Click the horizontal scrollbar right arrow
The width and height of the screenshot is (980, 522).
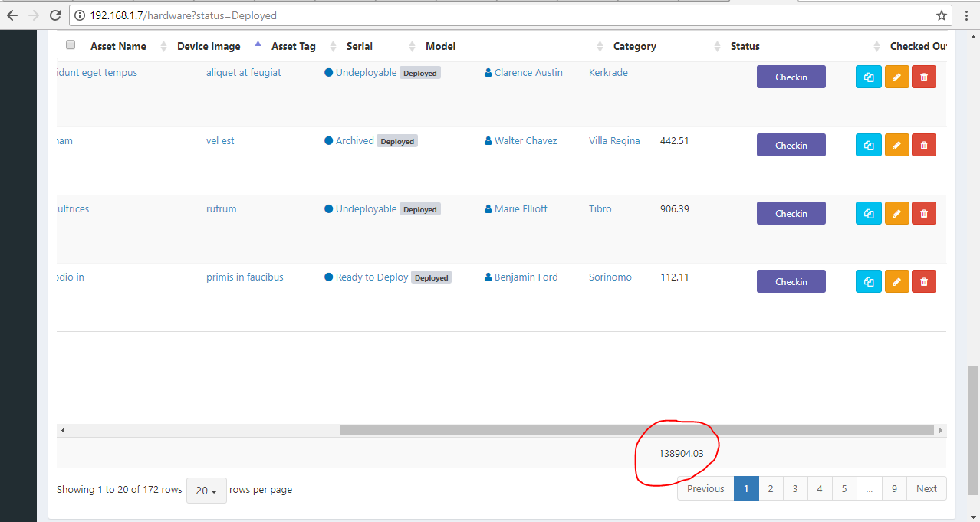(x=941, y=431)
